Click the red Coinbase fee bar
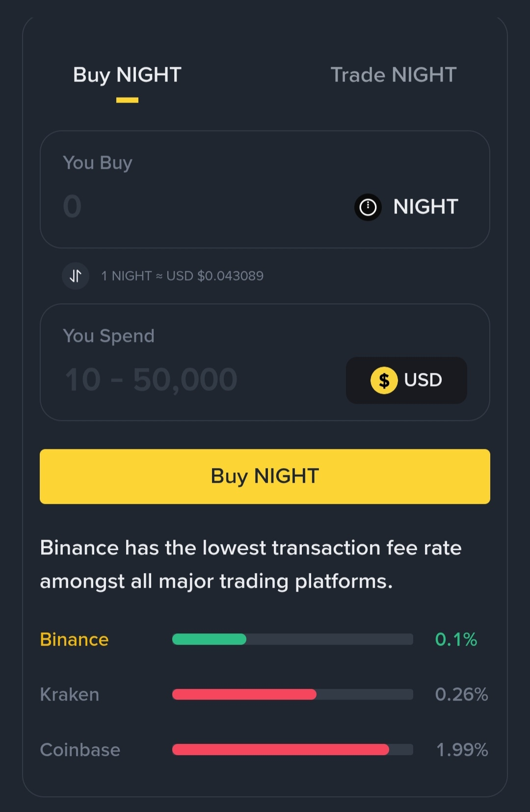This screenshot has height=812, width=530. (x=280, y=750)
